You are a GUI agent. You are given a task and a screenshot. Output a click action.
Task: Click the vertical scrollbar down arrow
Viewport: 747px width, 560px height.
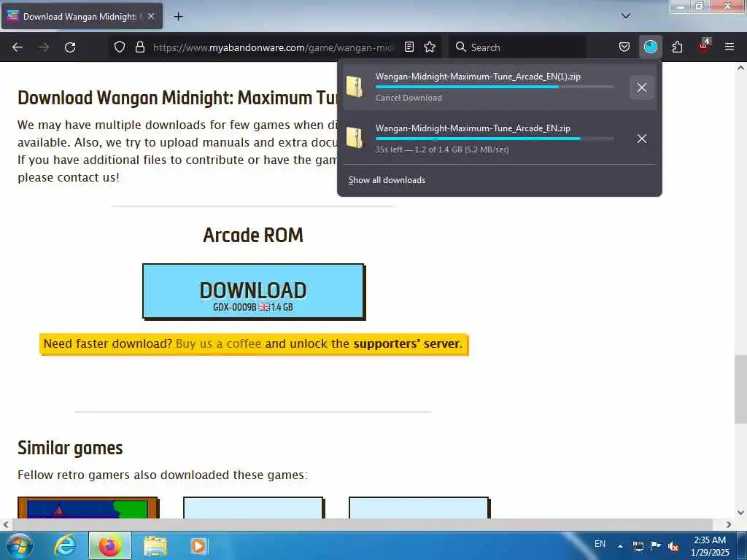[x=740, y=513]
